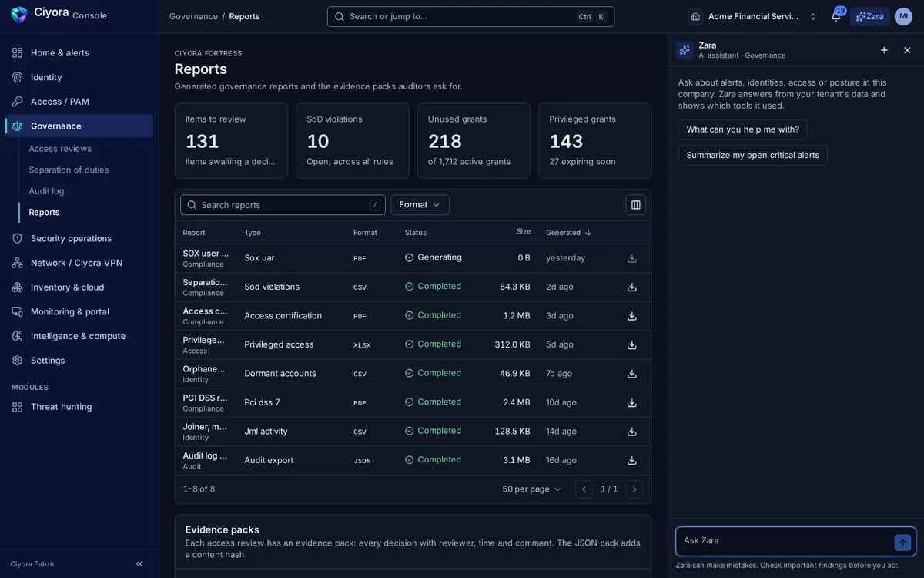Click the Ciyora logo icon

coord(19,15)
